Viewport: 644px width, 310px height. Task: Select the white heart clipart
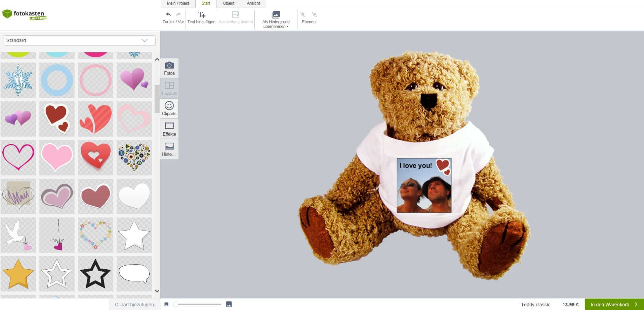(x=134, y=196)
